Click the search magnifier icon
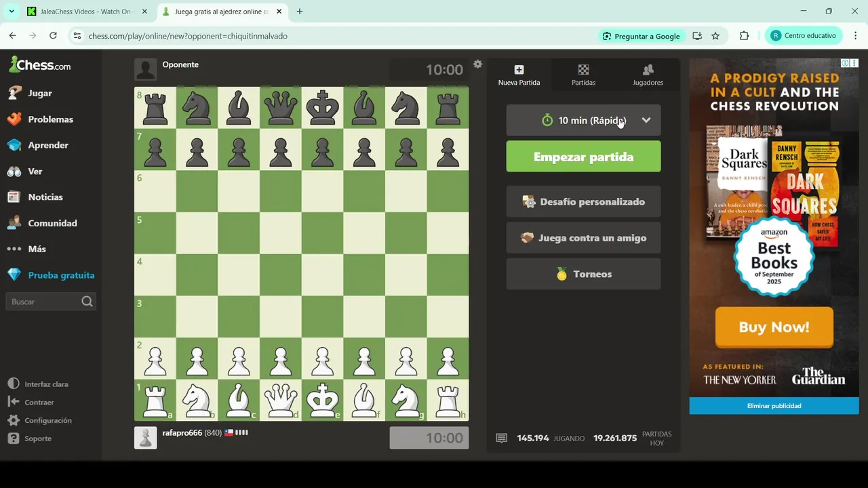 [x=87, y=302]
